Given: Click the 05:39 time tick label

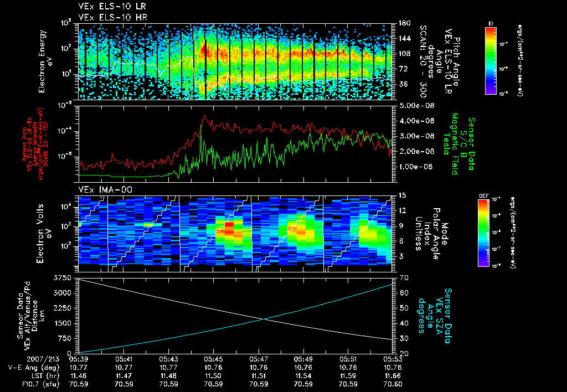Looking at the screenshot, I should click(x=79, y=359).
